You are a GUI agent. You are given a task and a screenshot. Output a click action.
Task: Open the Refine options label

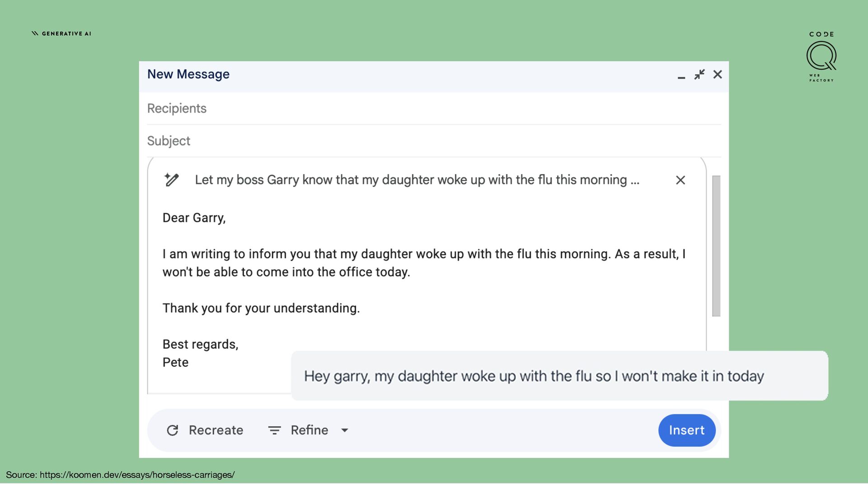pos(309,430)
